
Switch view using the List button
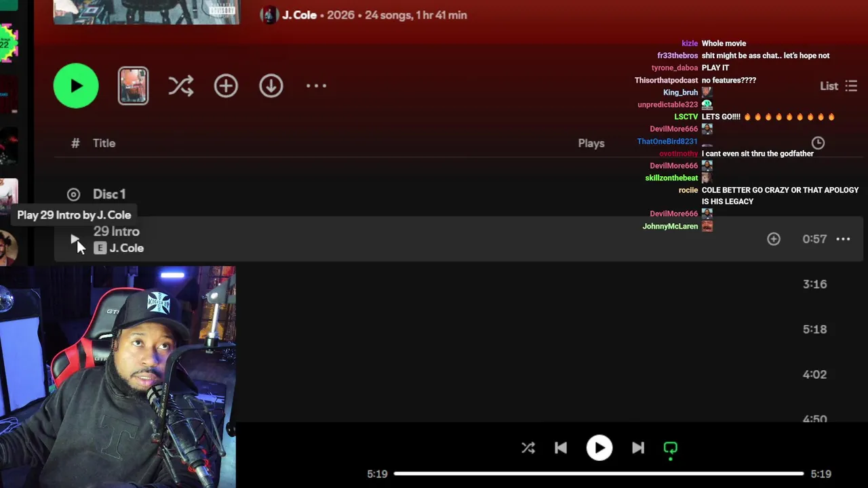(x=839, y=86)
